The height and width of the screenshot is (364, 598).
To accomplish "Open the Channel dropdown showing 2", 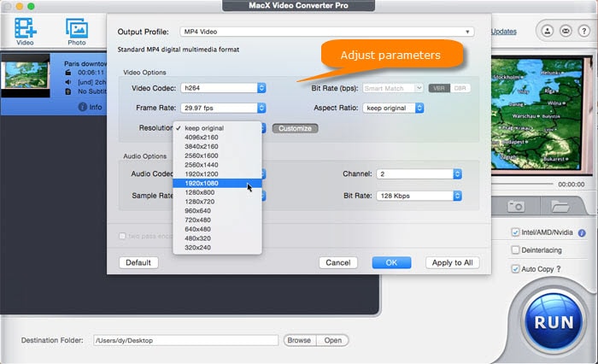I will 419,174.
